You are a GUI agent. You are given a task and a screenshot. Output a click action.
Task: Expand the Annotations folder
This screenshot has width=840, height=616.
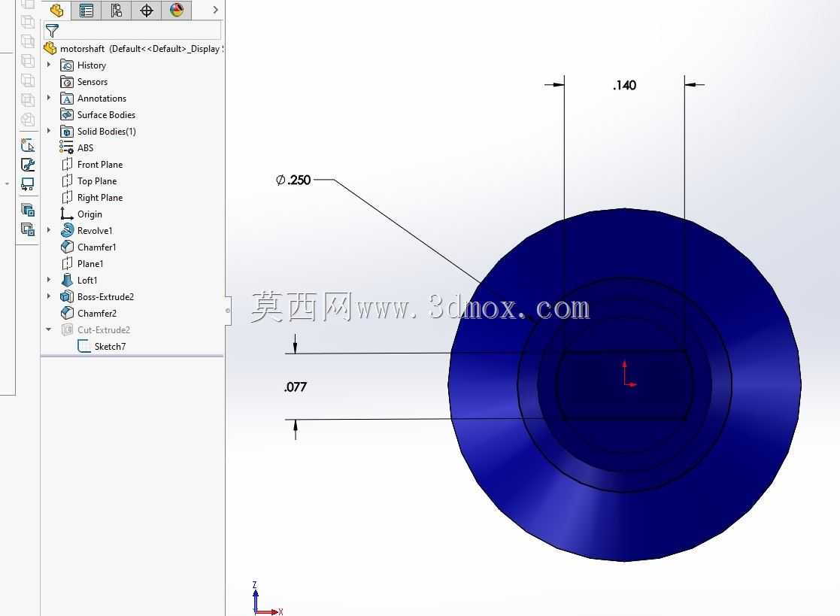(x=49, y=98)
